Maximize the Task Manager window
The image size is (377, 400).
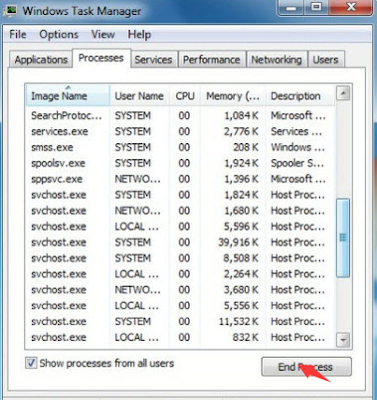pyautogui.click(x=316, y=7)
